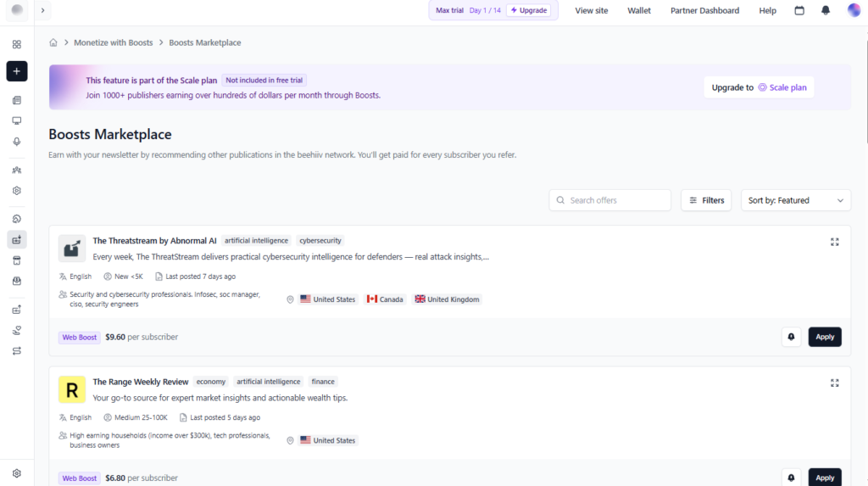
Task: Click the economy tag
Action: tap(211, 382)
